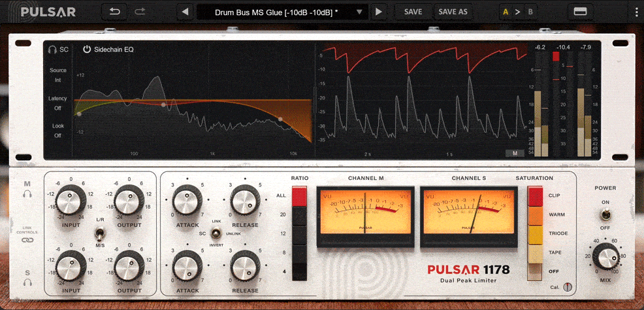Click the -6.2 input meter readout
The image size is (644, 310).
pyautogui.click(x=540, y=48)
